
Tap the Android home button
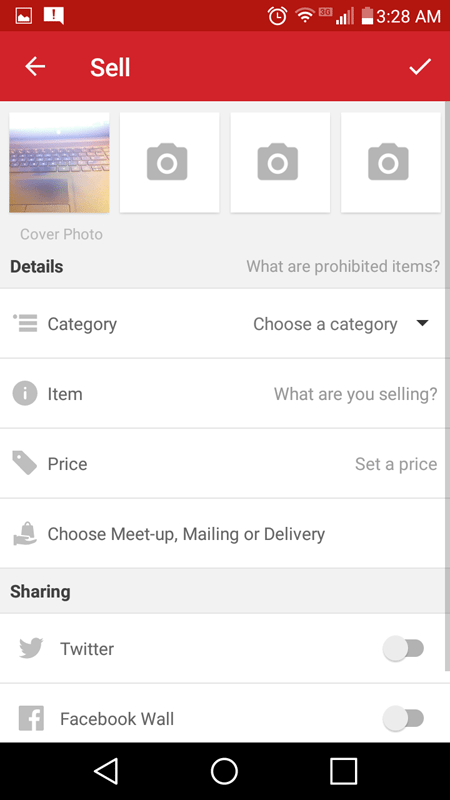[224, 770]
